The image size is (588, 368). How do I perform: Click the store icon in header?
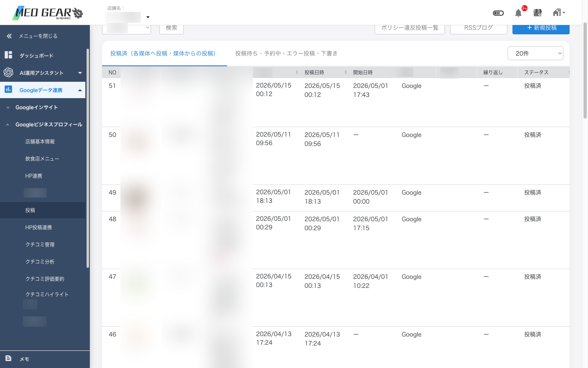tap(538, 13)
